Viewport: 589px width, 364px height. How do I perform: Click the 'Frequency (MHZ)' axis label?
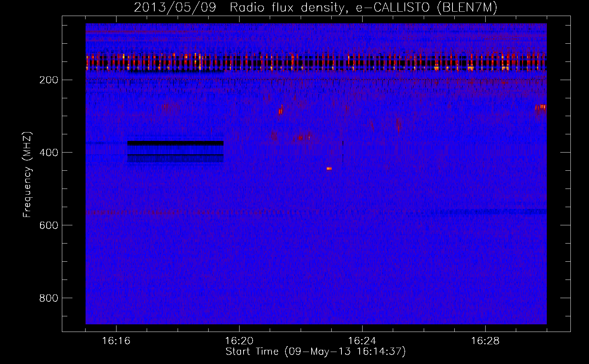28,174
